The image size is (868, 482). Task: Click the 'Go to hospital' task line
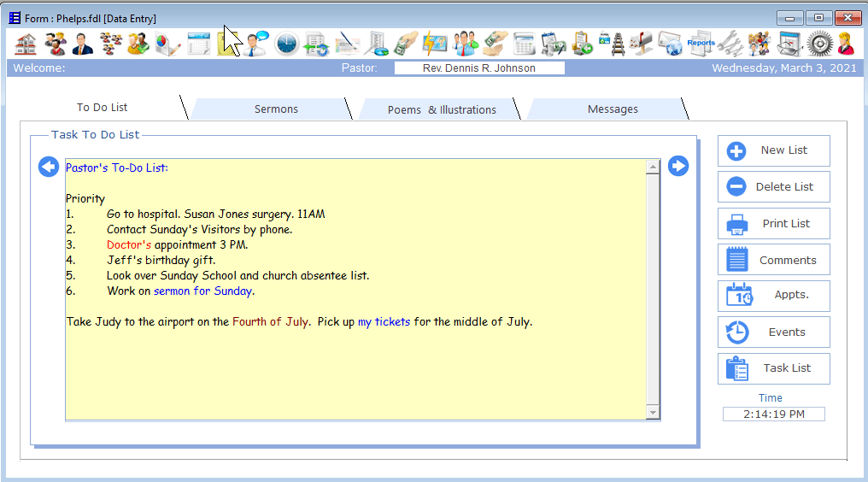216,215
